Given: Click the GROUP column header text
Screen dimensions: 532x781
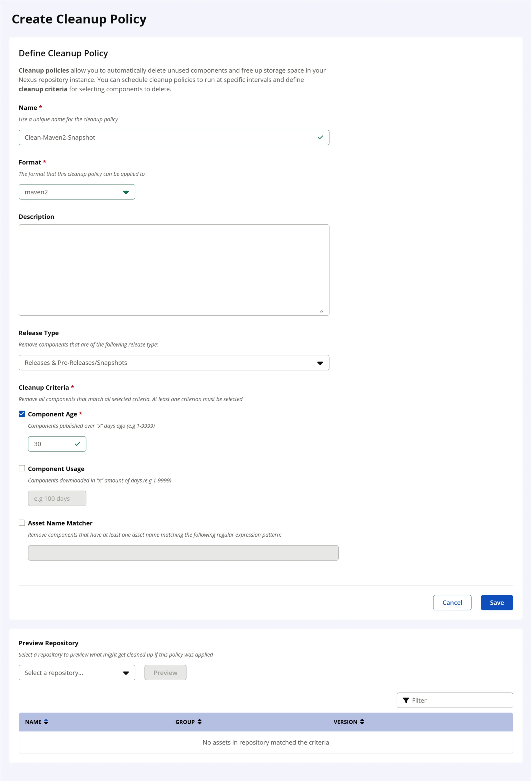Looking at the screenshot, I should tap(185, 722).
